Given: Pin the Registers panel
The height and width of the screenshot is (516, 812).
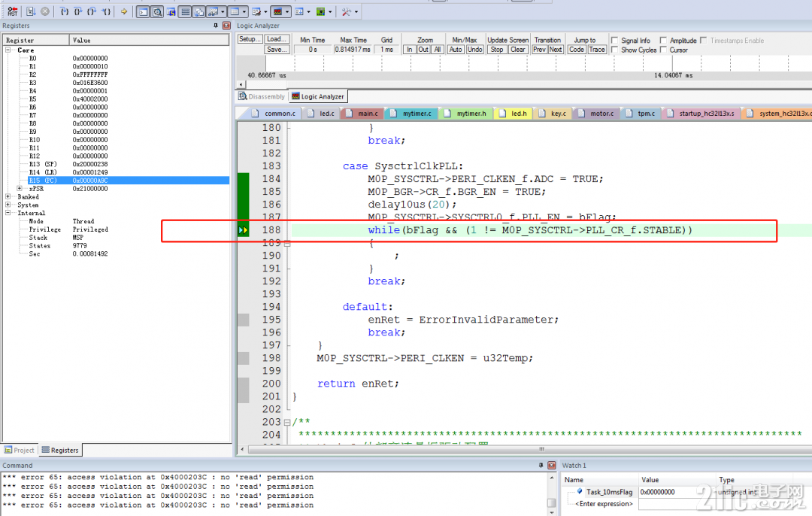Looking at the screenshot, I should [x=216, y=26].
